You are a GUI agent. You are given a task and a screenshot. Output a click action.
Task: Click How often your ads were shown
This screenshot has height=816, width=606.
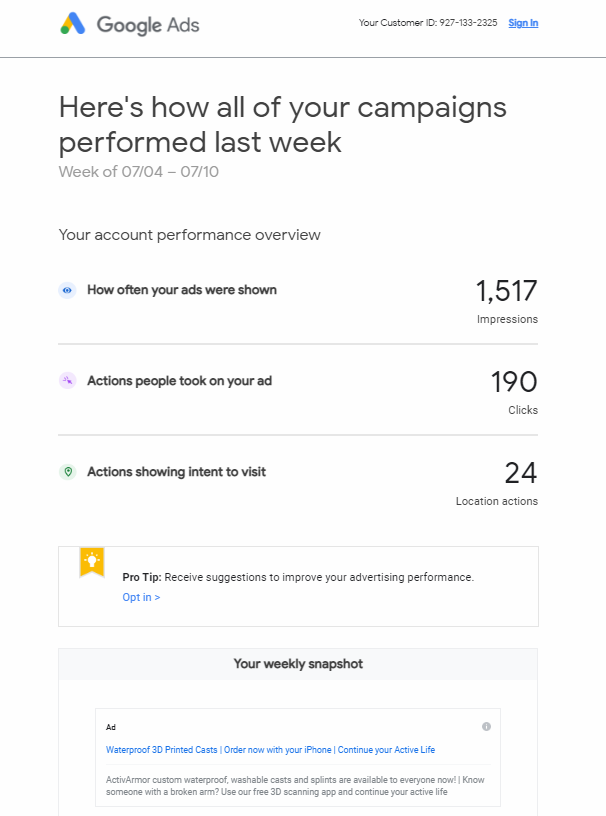tap(182, 290)
